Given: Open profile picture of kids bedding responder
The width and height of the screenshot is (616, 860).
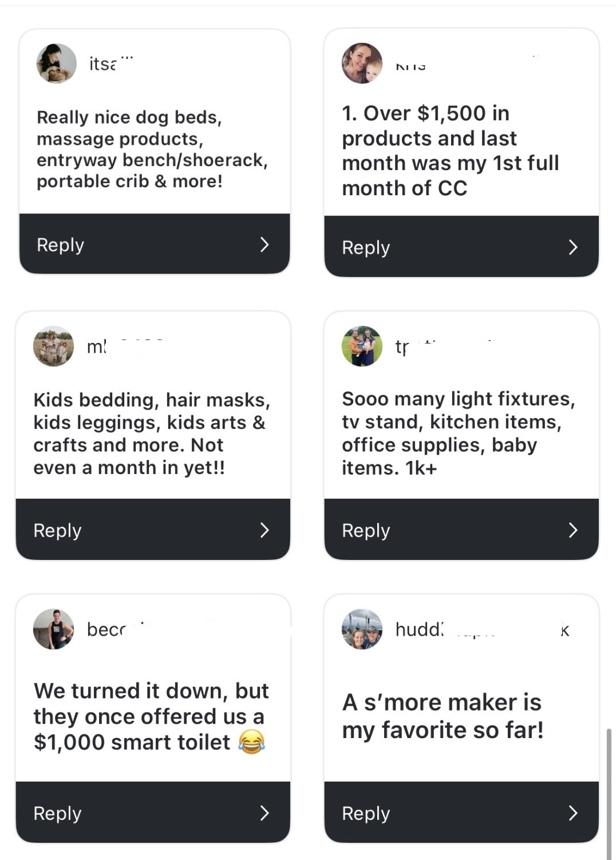Looking at the screenshot, I should (x=53, y=346).
